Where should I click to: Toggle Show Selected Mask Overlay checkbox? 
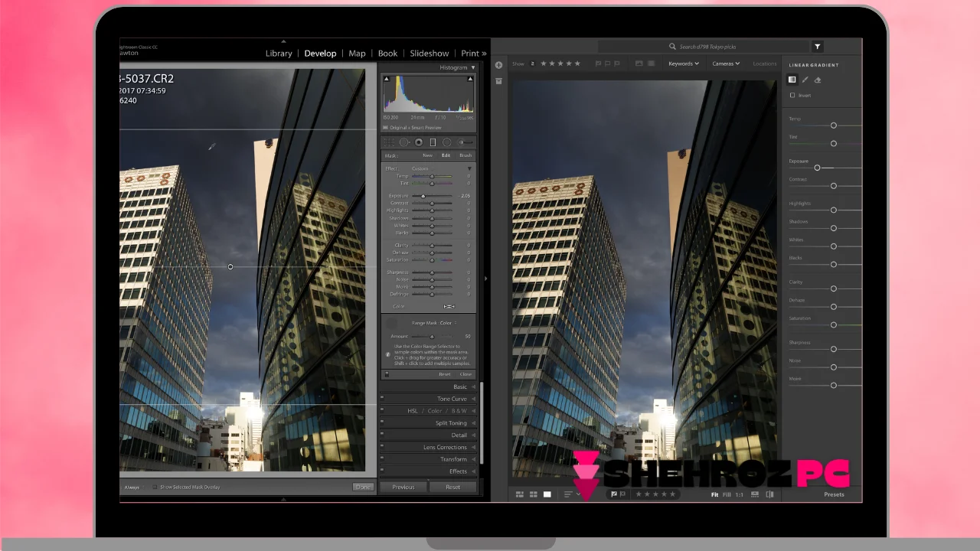[x=155, y=487]
